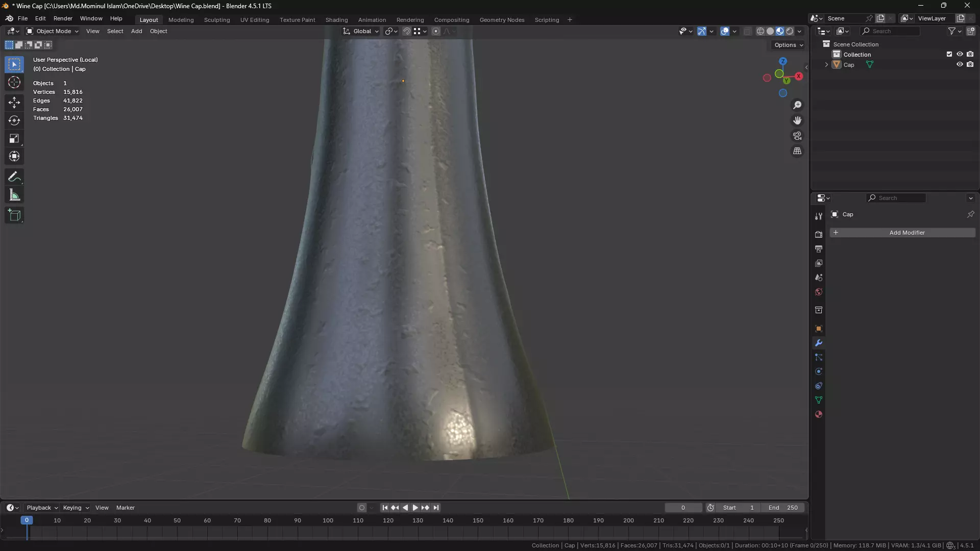Viewport: 980px width, 551px height.
Task: Select the Add Cube tool
Action: pyautogui.click(x=14, y=215)
